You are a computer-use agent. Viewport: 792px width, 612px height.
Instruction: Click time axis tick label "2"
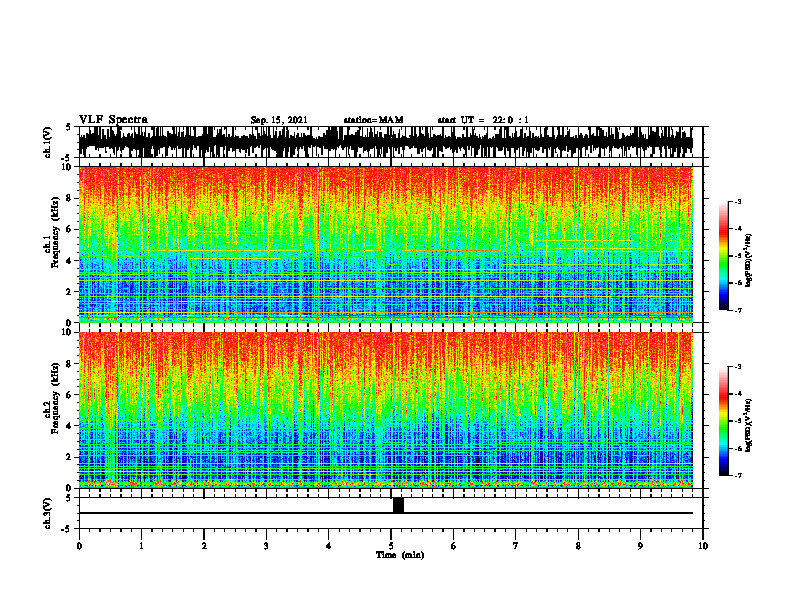point(204,546)
